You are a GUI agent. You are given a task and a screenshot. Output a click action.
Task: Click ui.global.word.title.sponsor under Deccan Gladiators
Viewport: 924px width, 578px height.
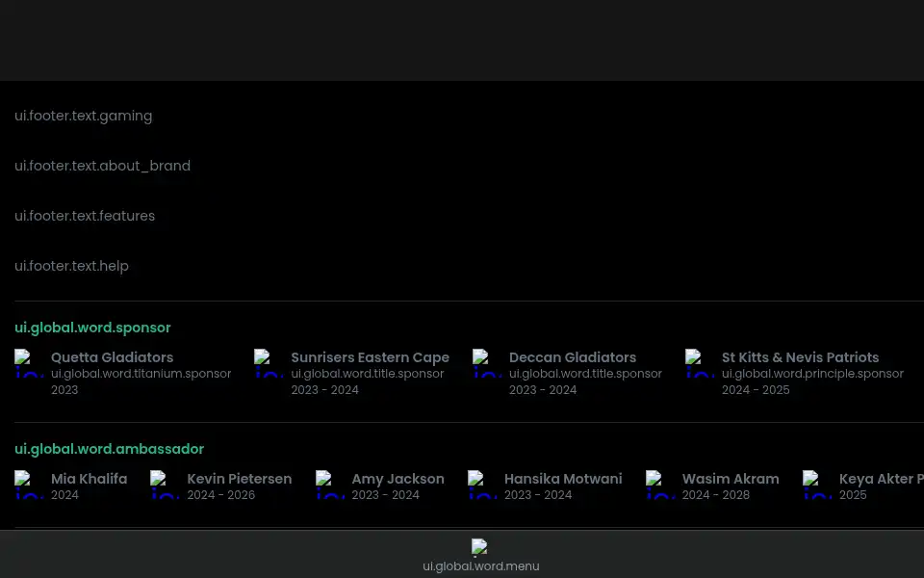[x=586, y=374]
